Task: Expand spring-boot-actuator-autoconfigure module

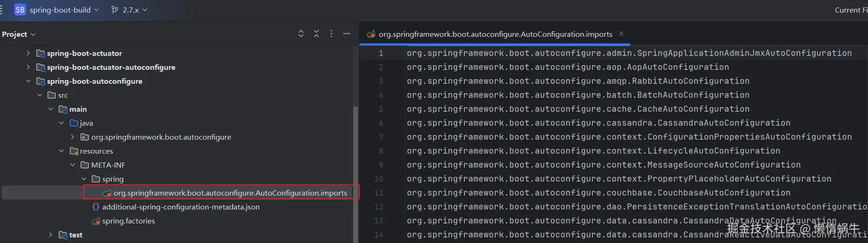Action: pyautogui.click(x=28, y=67)
